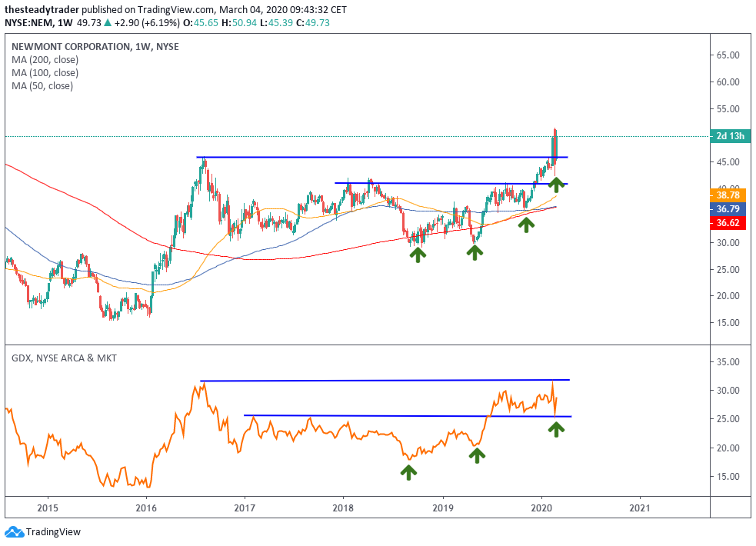Viewport: 756px width, 546px height.
Task: Click the second green arrow from left on the NEM chart
Action: pyautogui.click(x=475, y=251)
